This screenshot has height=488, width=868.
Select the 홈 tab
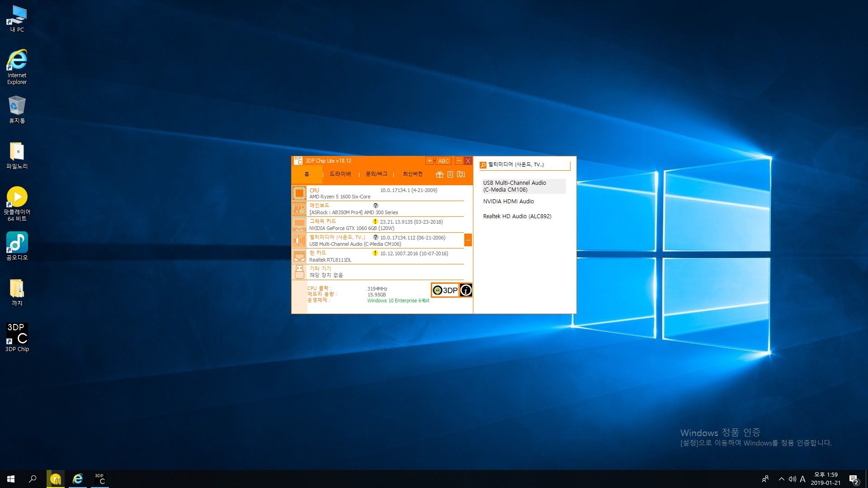coord(307,174)
